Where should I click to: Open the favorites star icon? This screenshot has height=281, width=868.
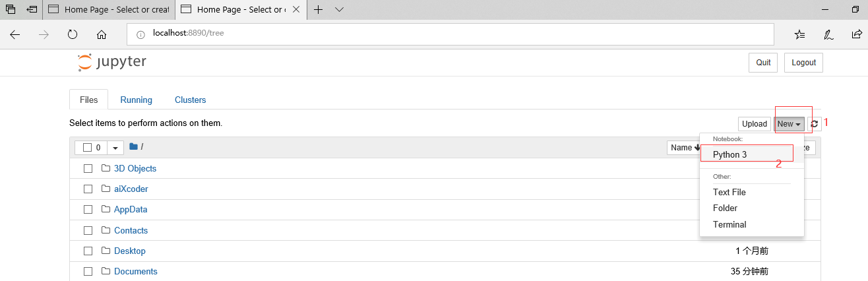click(x=799, y=34)
